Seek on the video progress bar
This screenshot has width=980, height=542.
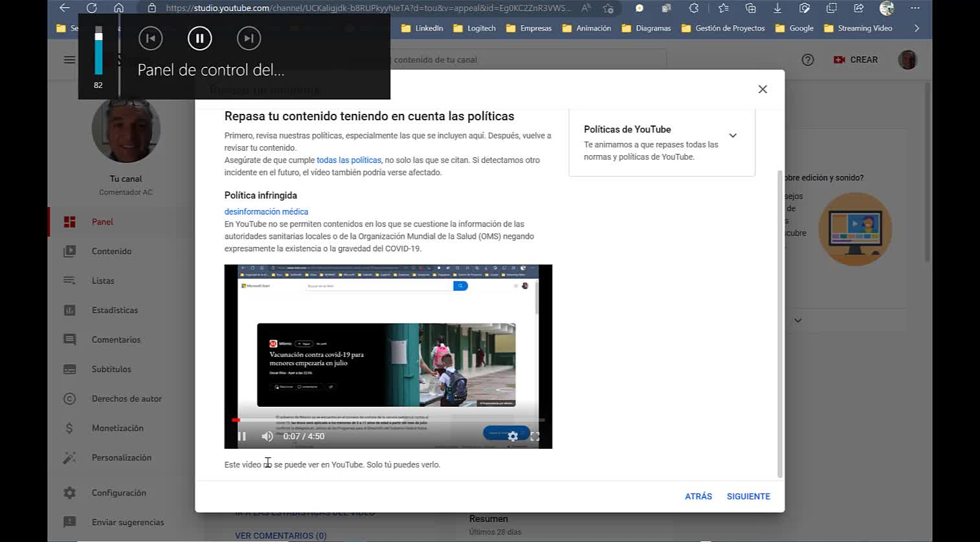(x=388, y=420)
